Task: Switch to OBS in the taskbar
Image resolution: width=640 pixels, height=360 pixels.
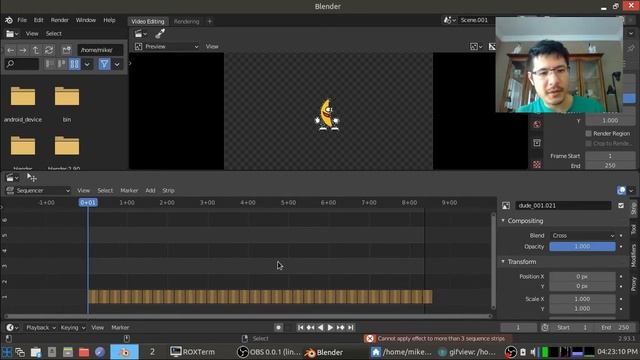Action: click(x=269, y=352)
